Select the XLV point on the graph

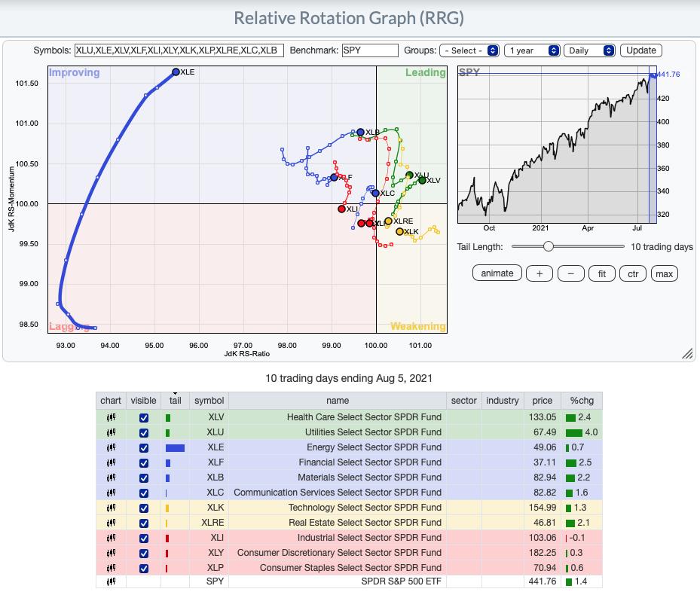[422, 180]
